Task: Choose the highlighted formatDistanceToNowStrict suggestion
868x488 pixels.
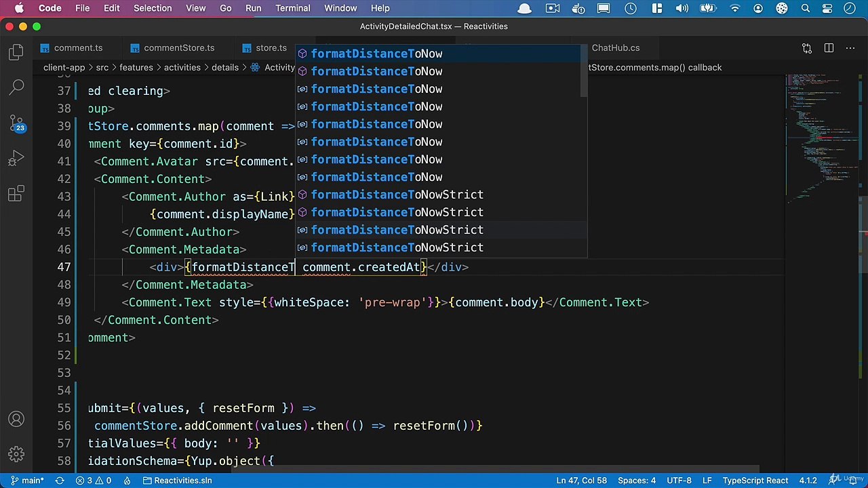Action: pyautogui.click(x=441, y=230)
